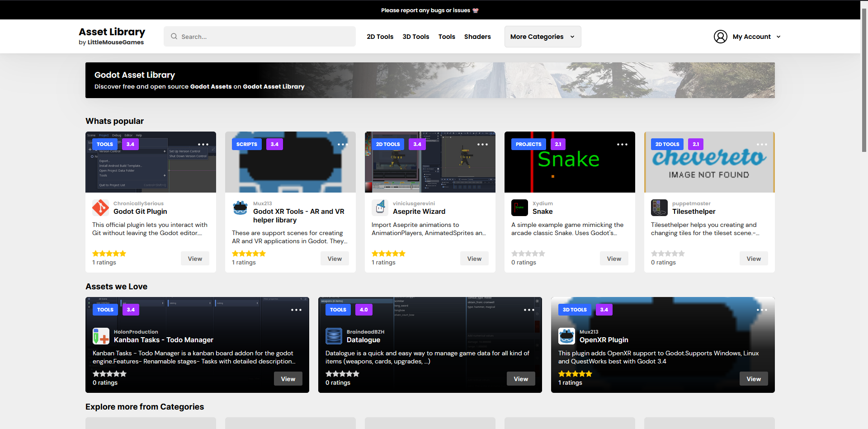Click the Aseprite Wizard asset icon
The image size is (868, 429).
380,207
